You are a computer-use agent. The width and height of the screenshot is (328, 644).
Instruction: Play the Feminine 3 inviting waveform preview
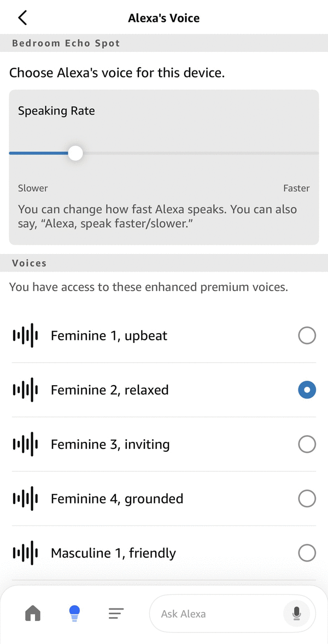25,444
